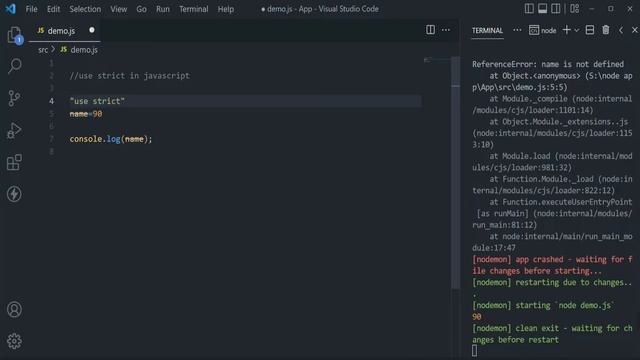Customize layout icon in title bar
Viewport: 640px width, 360px height.
coord(575,9)
